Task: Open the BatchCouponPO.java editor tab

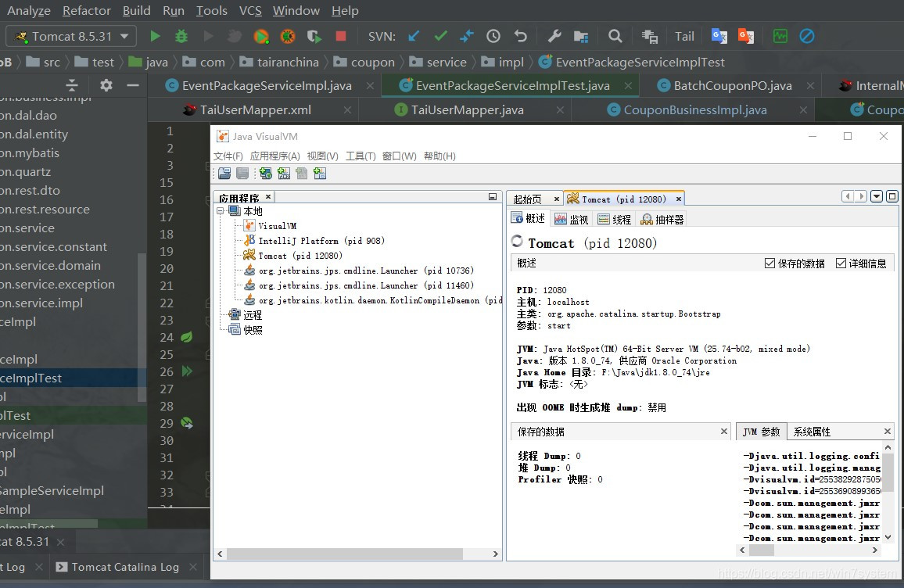Action: [x=732, y=85]
